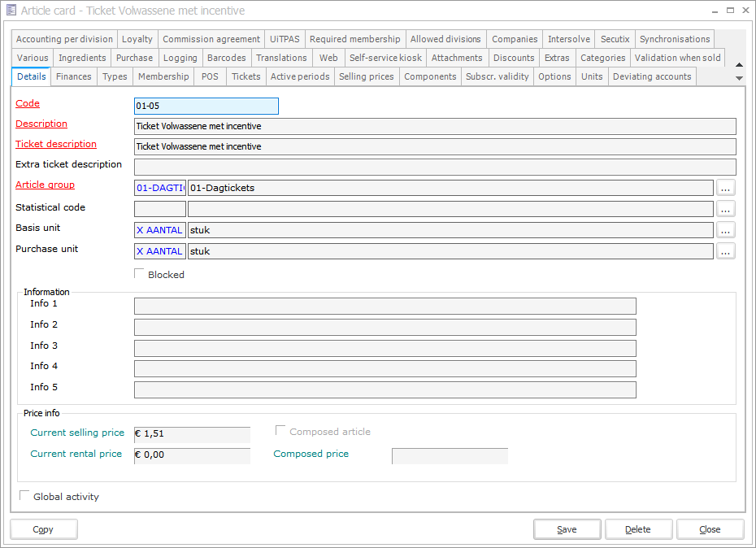Enable the Blocked checkbox
Viewport: 756px width, 548px height.
click(x=140, y=274)
